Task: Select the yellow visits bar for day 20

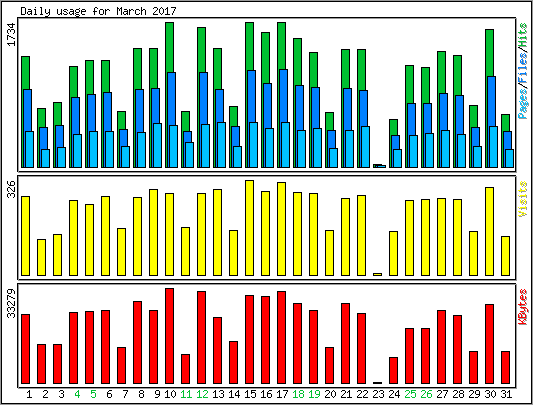Action: 329,253
